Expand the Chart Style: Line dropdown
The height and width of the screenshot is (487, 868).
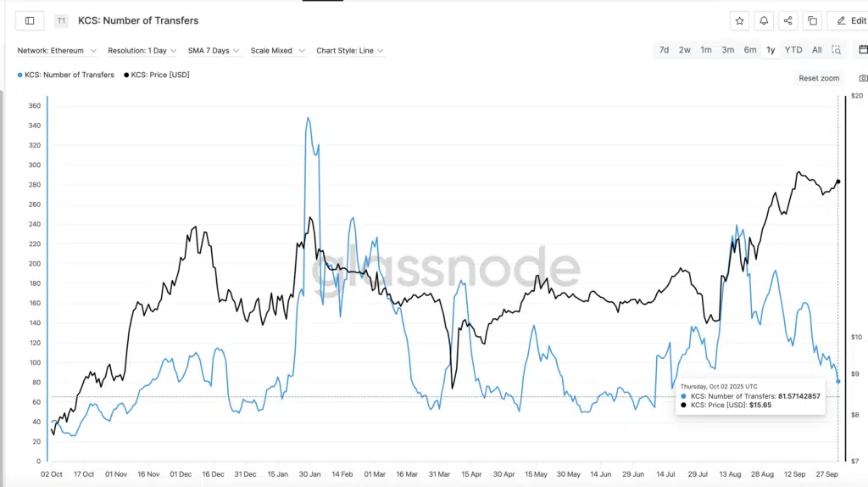(x=350, y=51)
